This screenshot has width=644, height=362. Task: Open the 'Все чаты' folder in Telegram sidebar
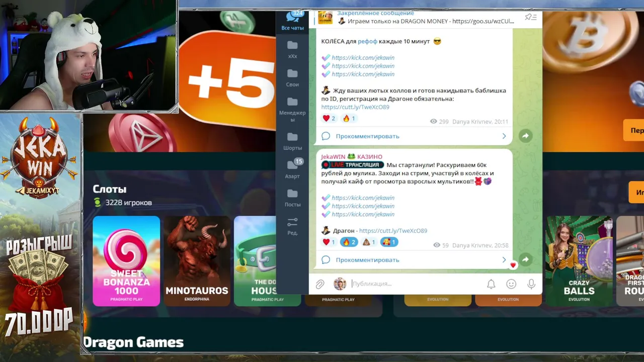292,21
